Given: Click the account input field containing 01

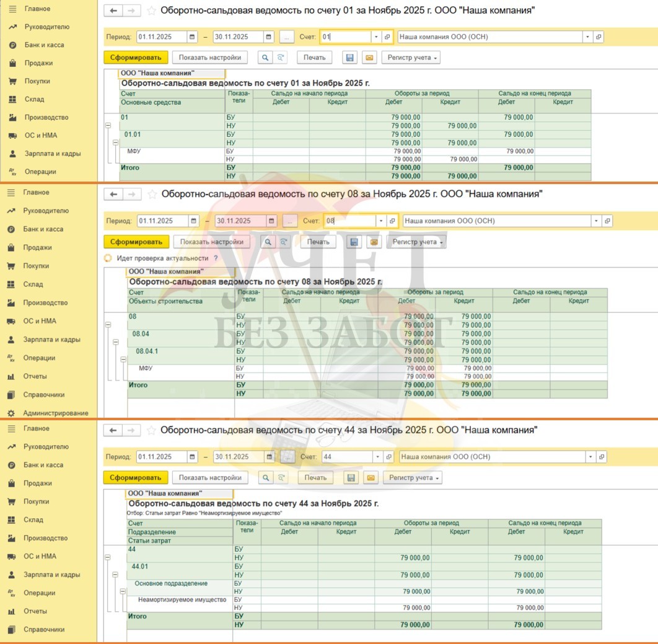Looking at the screenshot, I should point(344,37).
